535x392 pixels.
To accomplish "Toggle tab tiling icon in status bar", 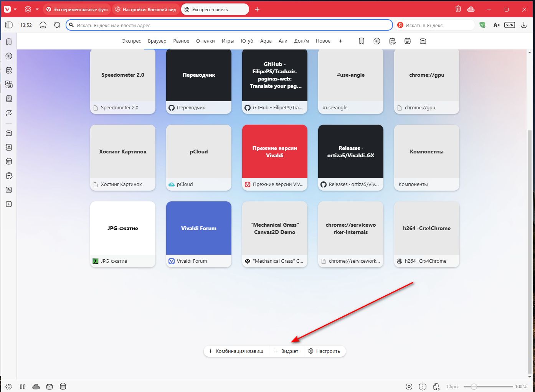I will click(423, 387).
